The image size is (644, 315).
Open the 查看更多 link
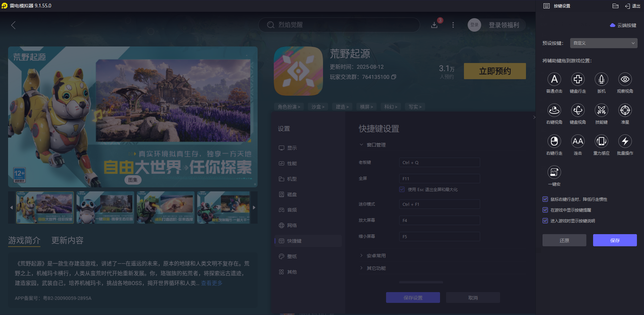click(212, 283)
